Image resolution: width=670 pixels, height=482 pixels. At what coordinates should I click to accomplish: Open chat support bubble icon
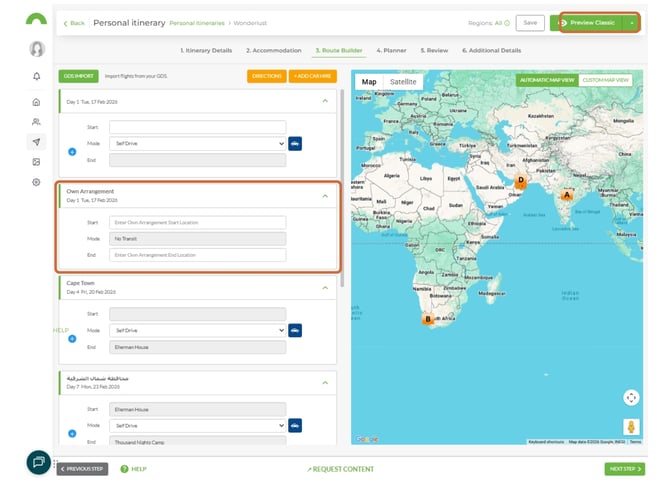pyautogui.click(x=38, y=462)
